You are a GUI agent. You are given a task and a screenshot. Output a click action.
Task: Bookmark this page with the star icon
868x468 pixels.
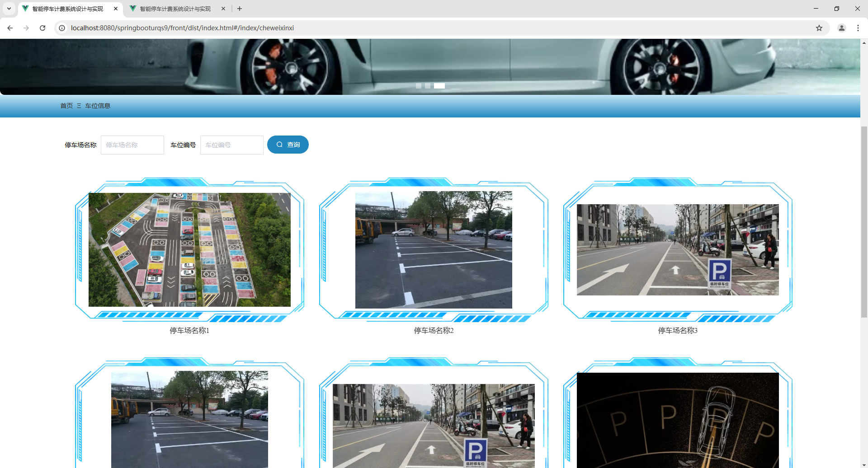(x=819, y=28)
